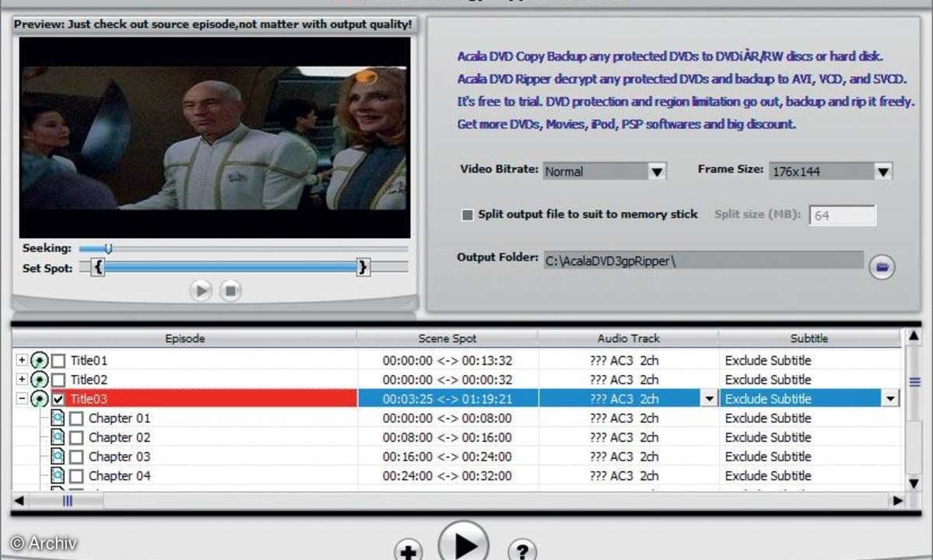The height and width of the screenshot is (560, 933).
Task: Check the Title02 checkbox
Action: (x=58, y=380)
